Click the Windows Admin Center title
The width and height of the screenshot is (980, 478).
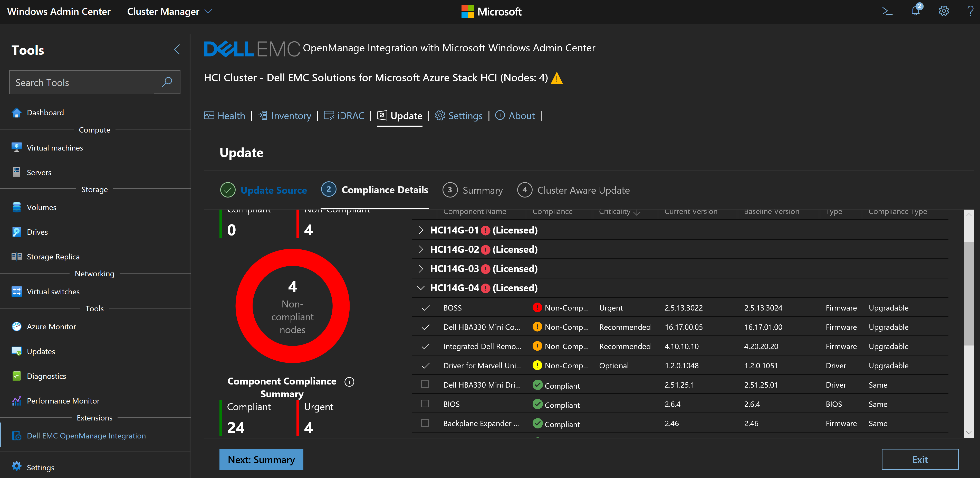[59, 11]
